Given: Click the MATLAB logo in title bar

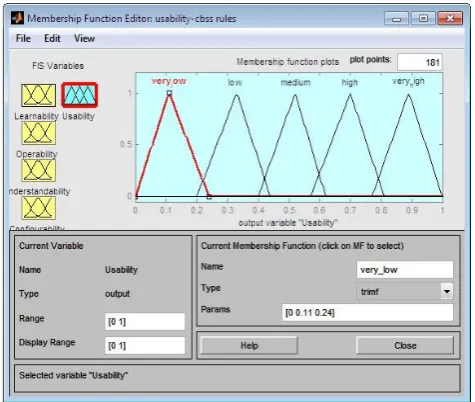Looking at the screenshot, I should 17,18.
